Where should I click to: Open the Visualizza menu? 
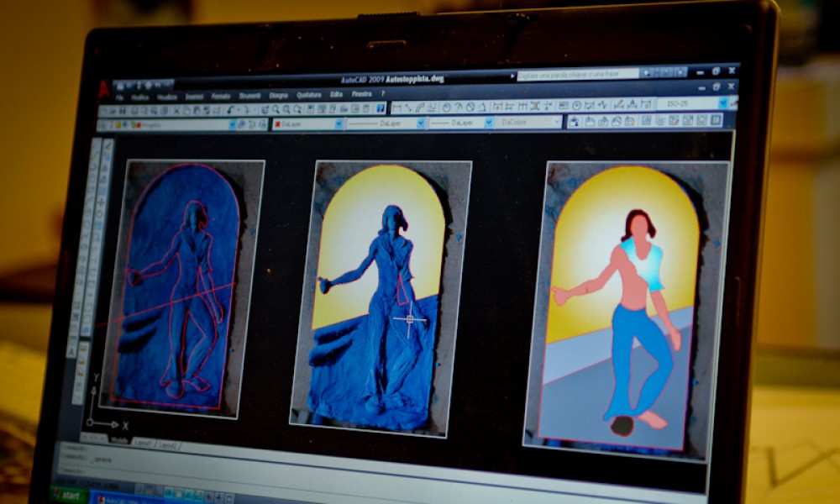coord(166,97)
